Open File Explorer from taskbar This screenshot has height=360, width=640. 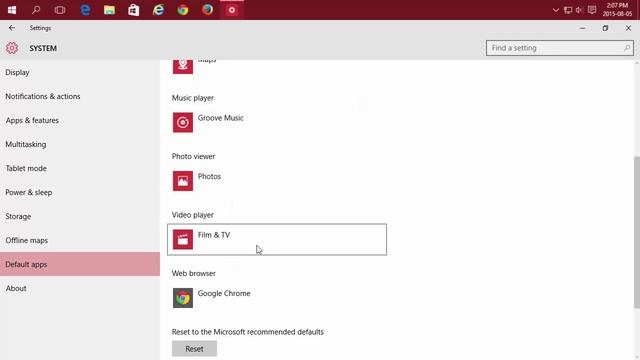109,10
